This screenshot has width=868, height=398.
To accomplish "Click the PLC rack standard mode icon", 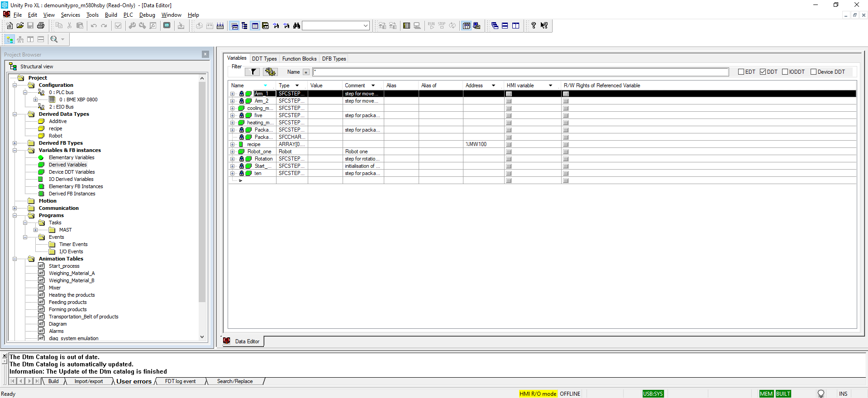I will pyautogui.click(x=466, y=26).
